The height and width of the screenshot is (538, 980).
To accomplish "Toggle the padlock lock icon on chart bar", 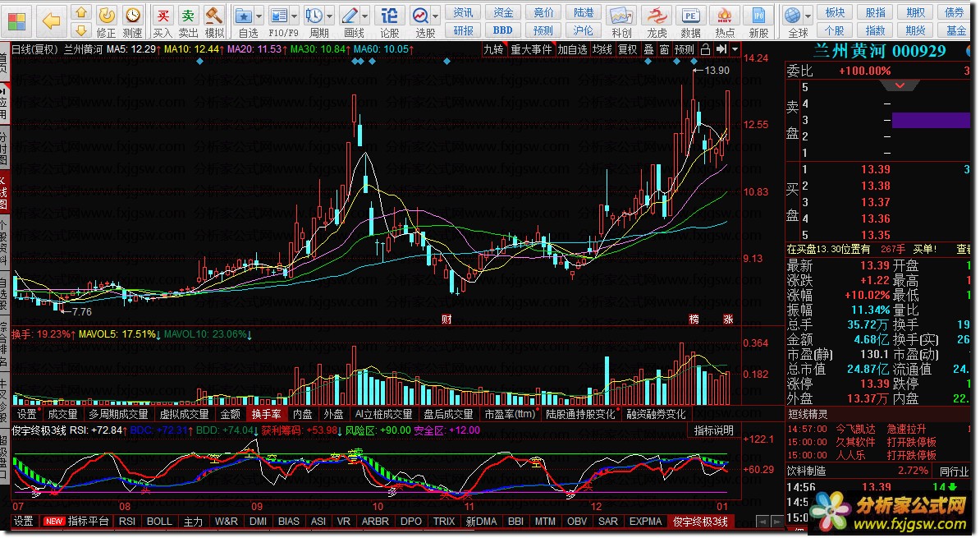I will coord(706,49).
